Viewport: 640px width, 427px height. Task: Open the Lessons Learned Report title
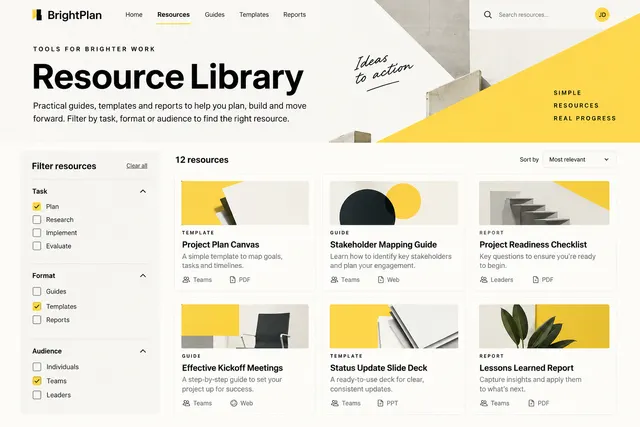pos(527,368)
